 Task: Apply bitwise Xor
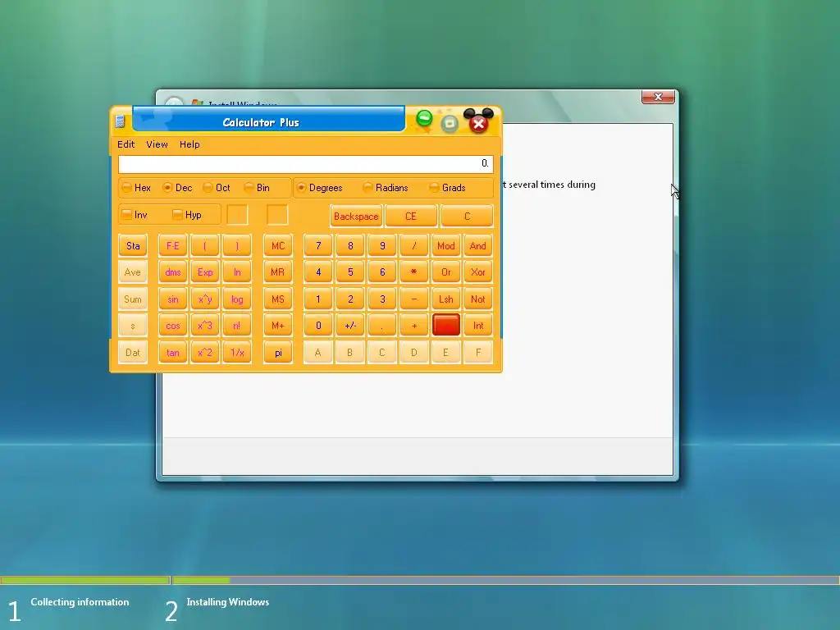pyautogui.click(x=478, y=272)
